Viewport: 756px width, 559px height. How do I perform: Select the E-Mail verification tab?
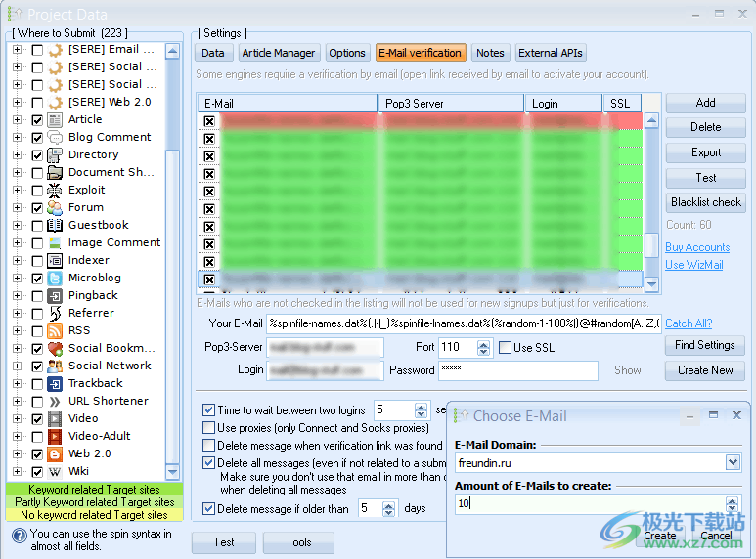click(420, 53)
